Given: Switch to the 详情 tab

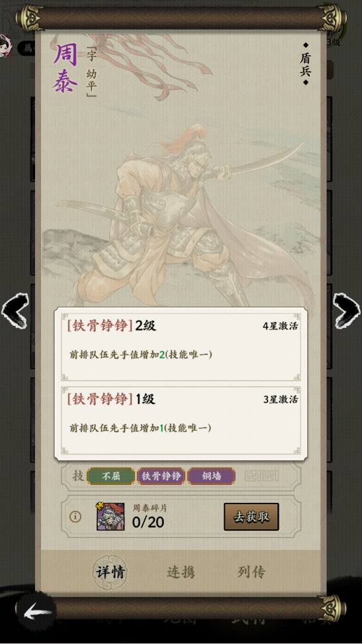Looking at the screenshot, I should 110,572.
